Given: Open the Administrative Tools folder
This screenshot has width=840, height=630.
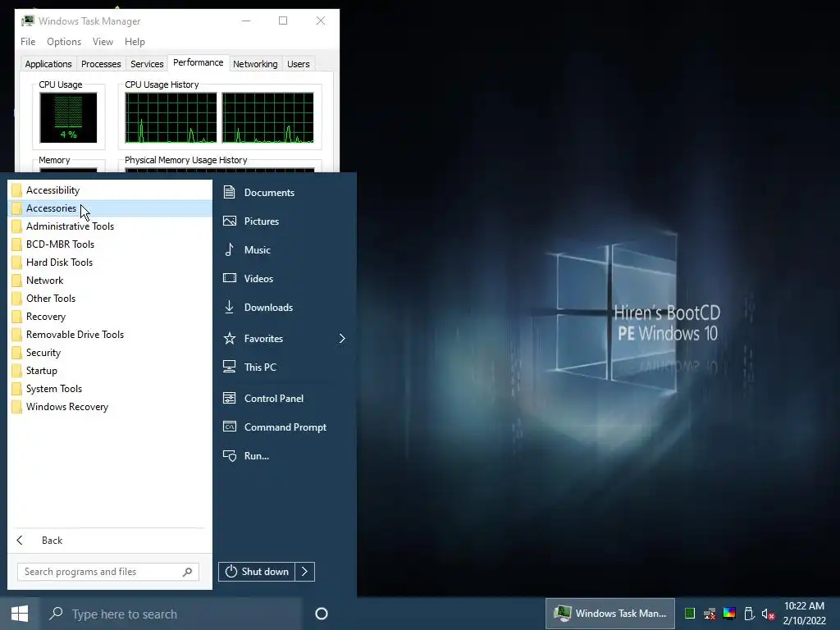Looking at the screenshot, I should [110, 226].
